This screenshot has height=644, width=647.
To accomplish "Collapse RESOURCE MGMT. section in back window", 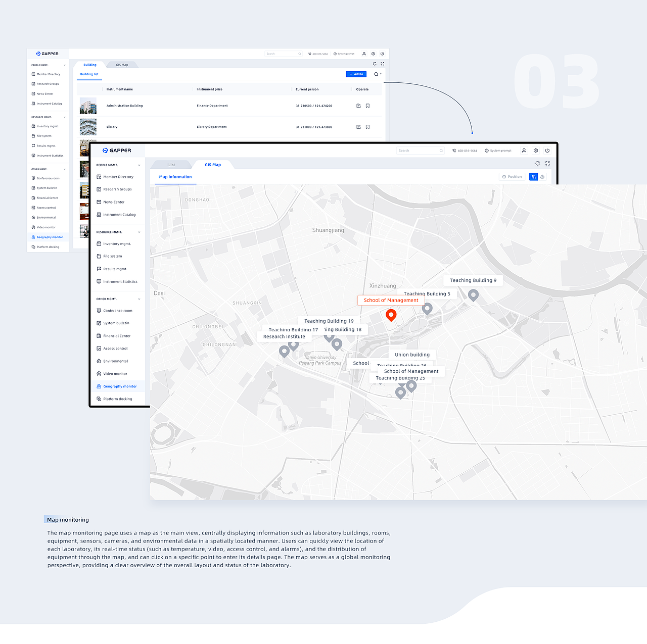I will pos(65,117).
